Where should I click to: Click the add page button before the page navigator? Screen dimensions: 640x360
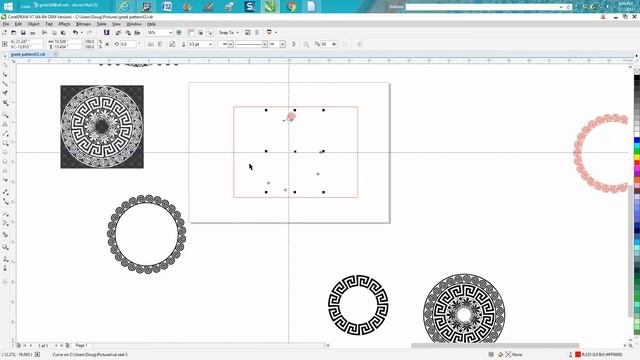click(x=18, y=345)
